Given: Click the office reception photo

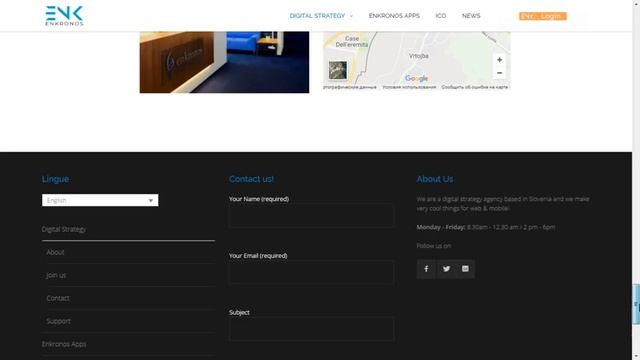Looking at the screenshot, I should pos(224,62).
